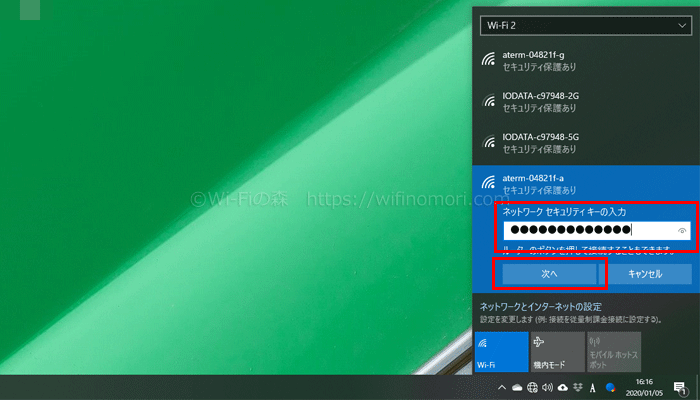The height and width of the screenshot is (400, 700).
Task: Open the volume speaker tray icon
Action: pyautogui.click(x=548, y=387)
